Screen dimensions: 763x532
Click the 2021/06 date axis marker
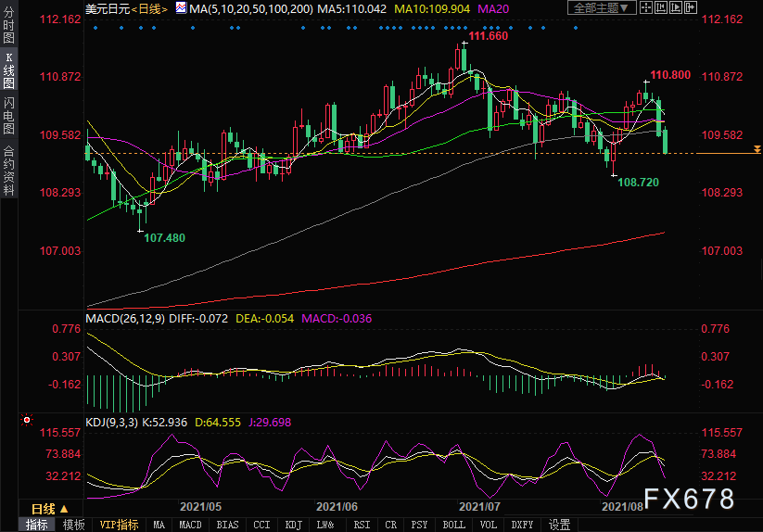click(x=337, y=507)
